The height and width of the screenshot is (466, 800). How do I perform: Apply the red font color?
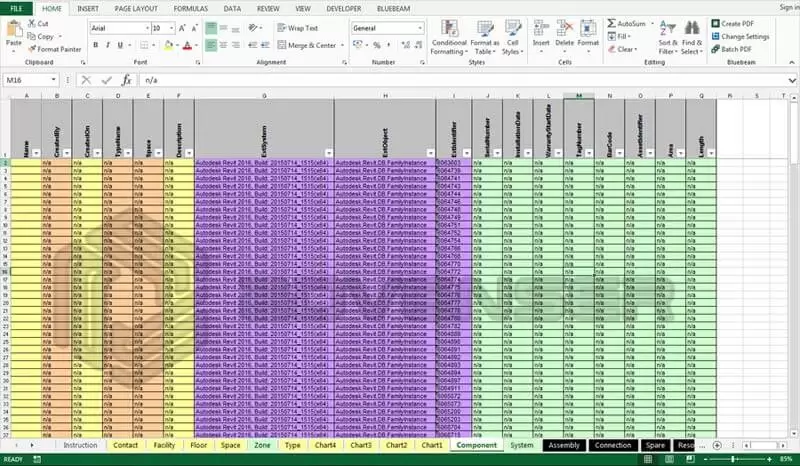coord(187,45)
